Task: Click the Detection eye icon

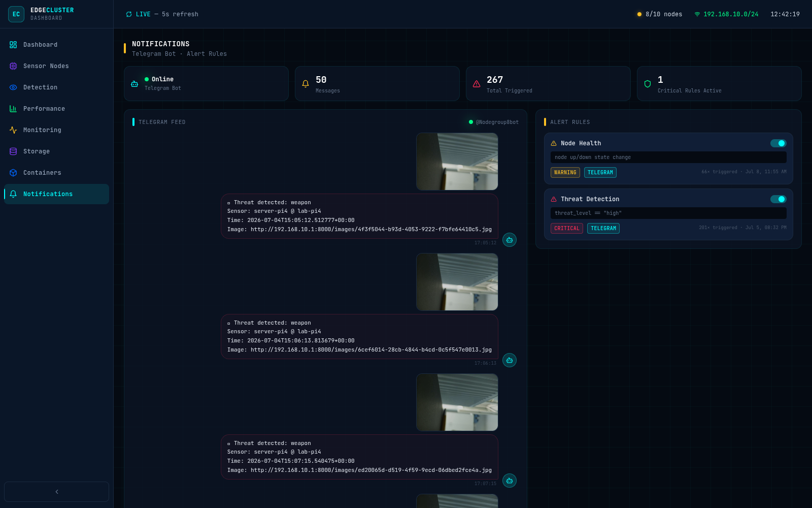Action: pos(13,87)
